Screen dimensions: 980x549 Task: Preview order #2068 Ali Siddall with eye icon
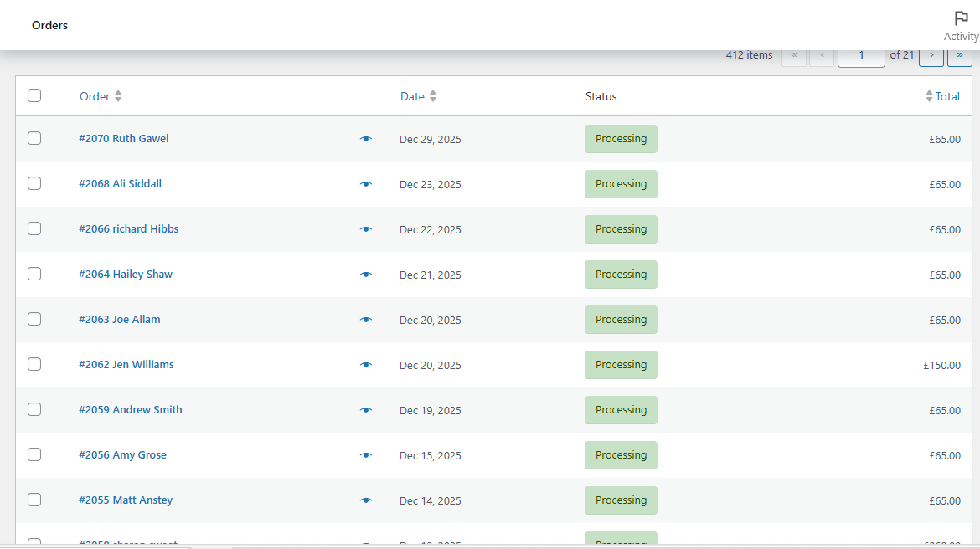366,184
